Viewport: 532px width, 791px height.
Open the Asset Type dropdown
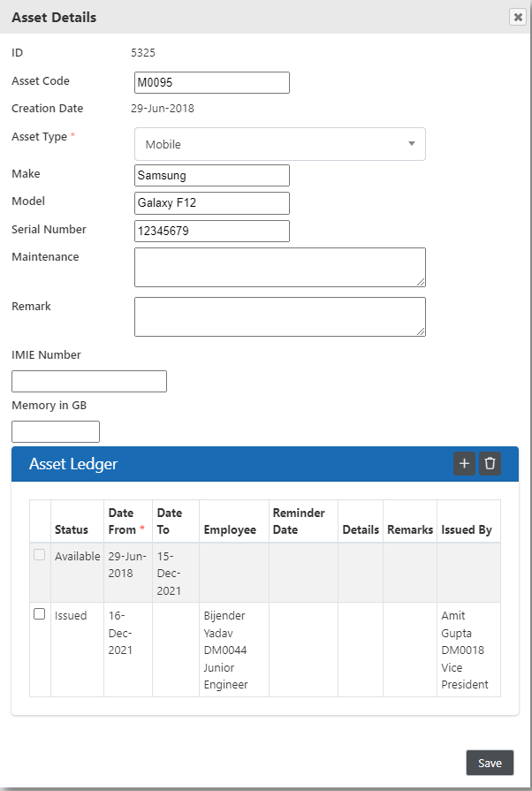click(x=280, y=144)
